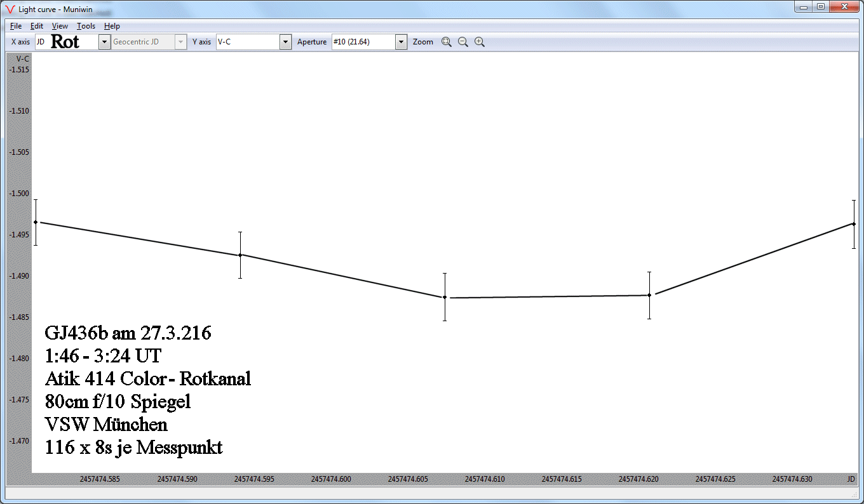Open the Aperture #10 (21.64) dropdown

tap(401, 42)
